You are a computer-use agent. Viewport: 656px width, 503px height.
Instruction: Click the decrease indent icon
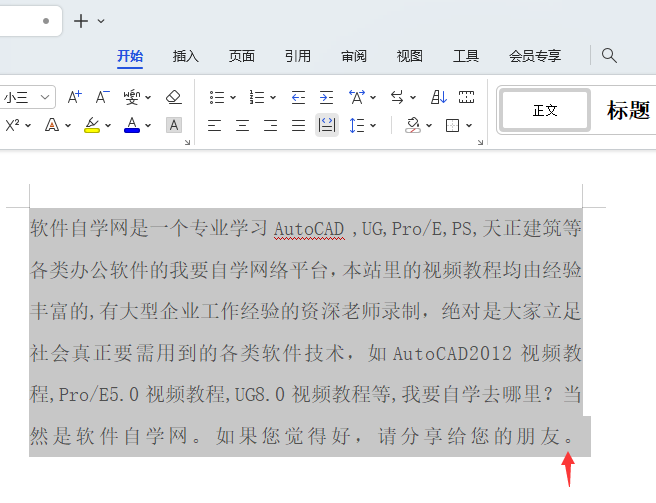point(298,97)
